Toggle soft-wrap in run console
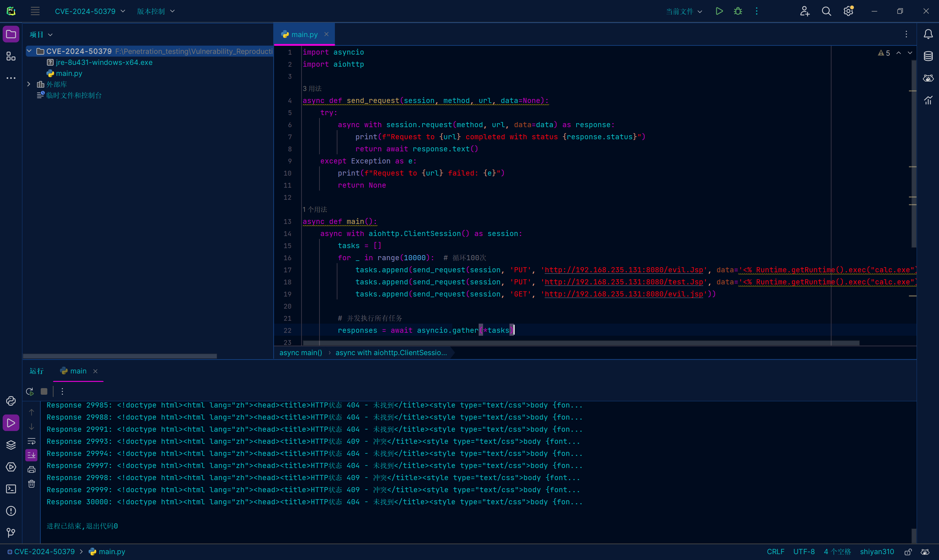The height and width of the screenshot is (560, 939). click(31, 441)
